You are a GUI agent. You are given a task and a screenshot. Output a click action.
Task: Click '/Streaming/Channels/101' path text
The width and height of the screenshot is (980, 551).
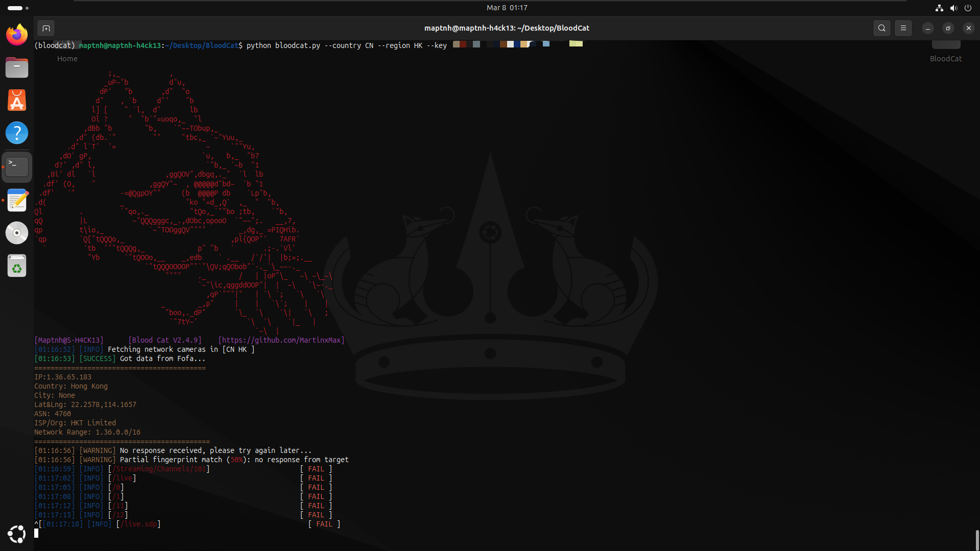point(159,469)
